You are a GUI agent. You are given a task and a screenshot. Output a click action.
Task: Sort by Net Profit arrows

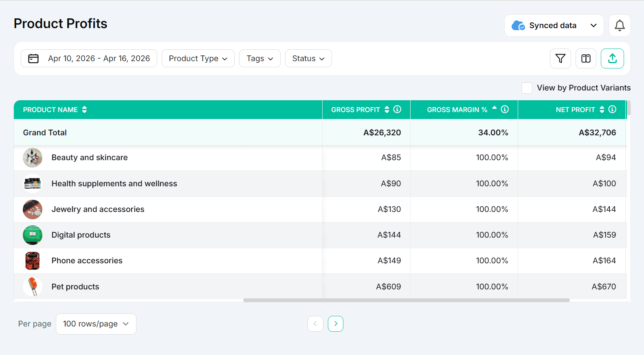[602, 110]
